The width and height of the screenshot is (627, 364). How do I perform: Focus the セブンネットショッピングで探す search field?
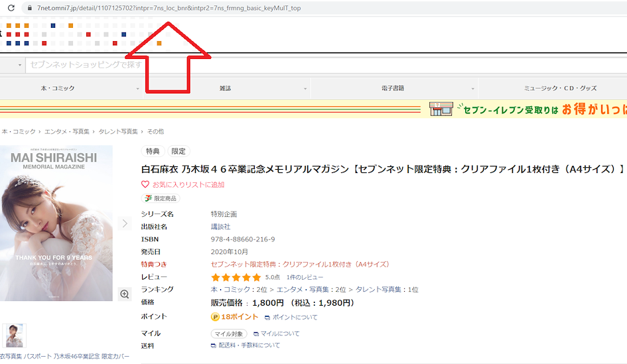[326, 65]
